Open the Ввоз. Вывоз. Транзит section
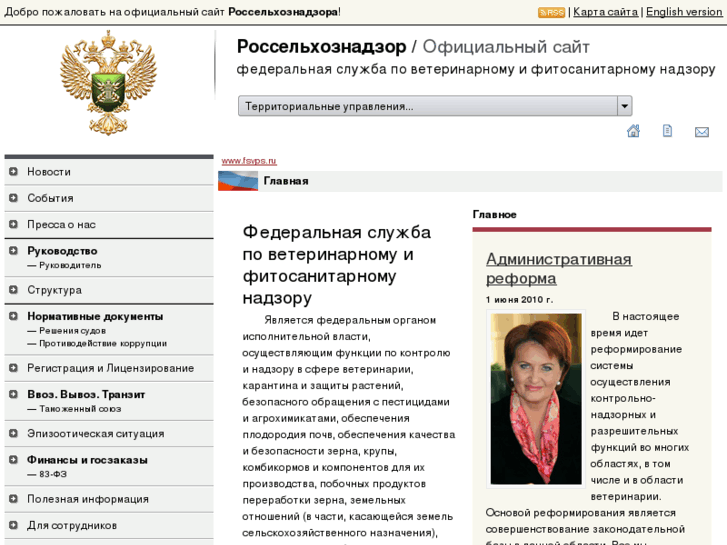Screen dimensions: 727x545 click(x=86, y=394)
